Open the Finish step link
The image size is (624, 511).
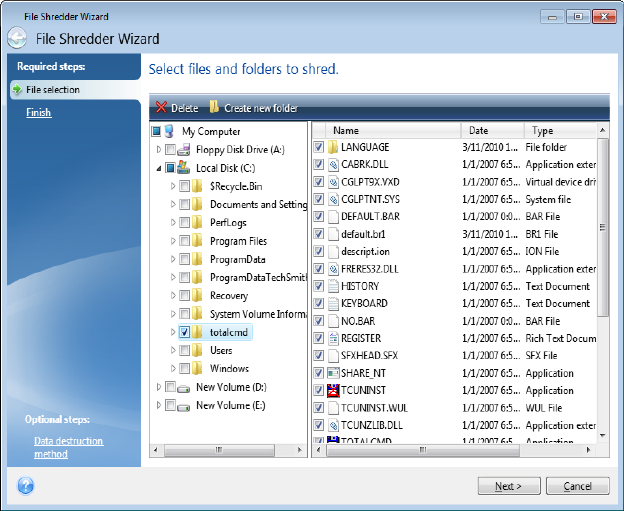tap(39, 113)
